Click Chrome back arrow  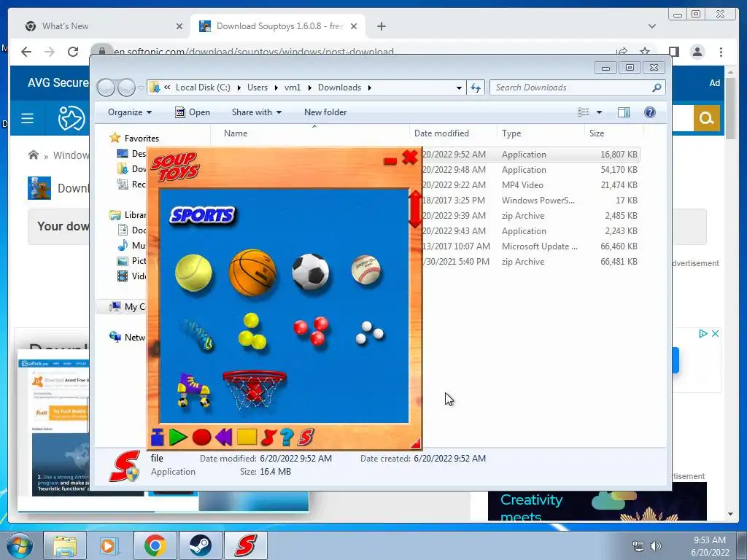tap(26, 52)
